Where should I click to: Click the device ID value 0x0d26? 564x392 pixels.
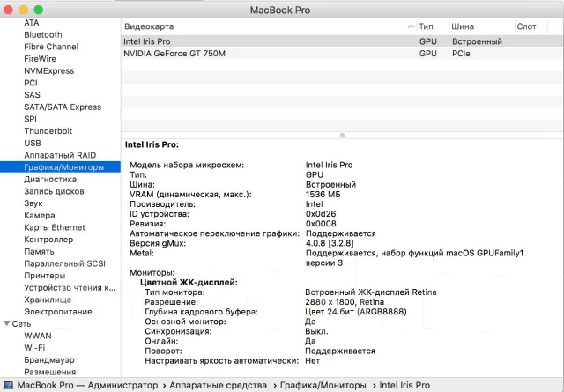pos(321,214)
